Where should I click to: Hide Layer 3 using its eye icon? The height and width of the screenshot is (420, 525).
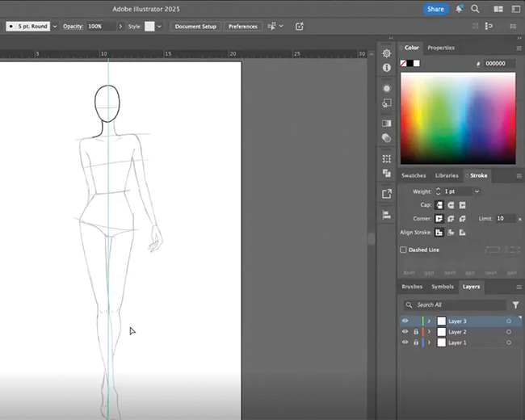tap(405, 321)
